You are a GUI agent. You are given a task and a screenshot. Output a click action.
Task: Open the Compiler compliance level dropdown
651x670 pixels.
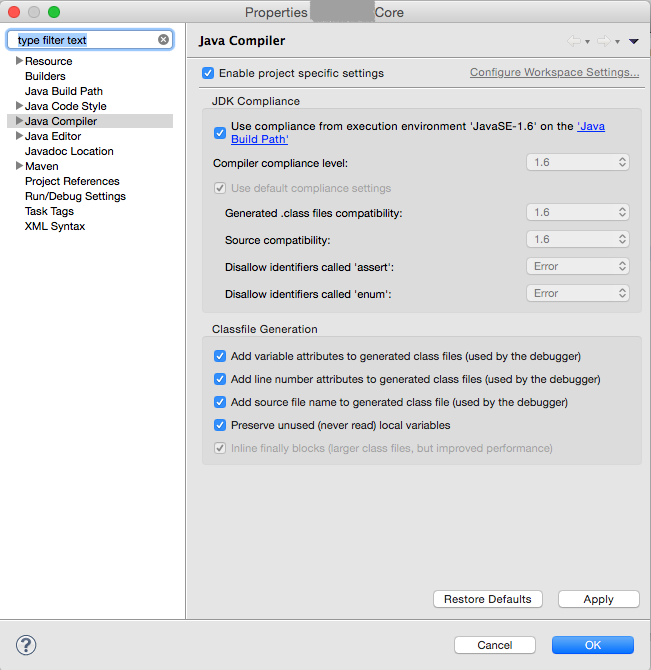point(578,162)
